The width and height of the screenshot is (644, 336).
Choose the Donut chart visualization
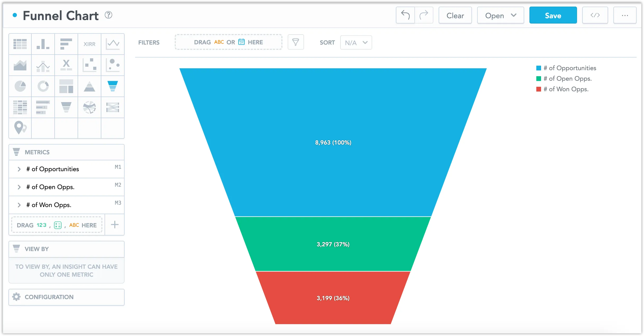(x=43, y=86)
